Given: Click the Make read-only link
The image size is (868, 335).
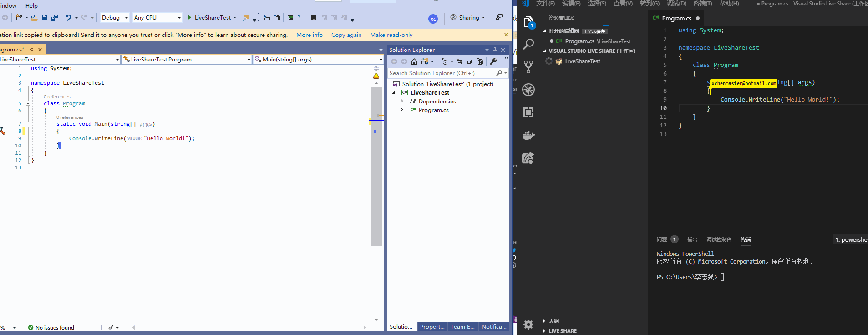Looking at the screenshot, I should (391, 35).
